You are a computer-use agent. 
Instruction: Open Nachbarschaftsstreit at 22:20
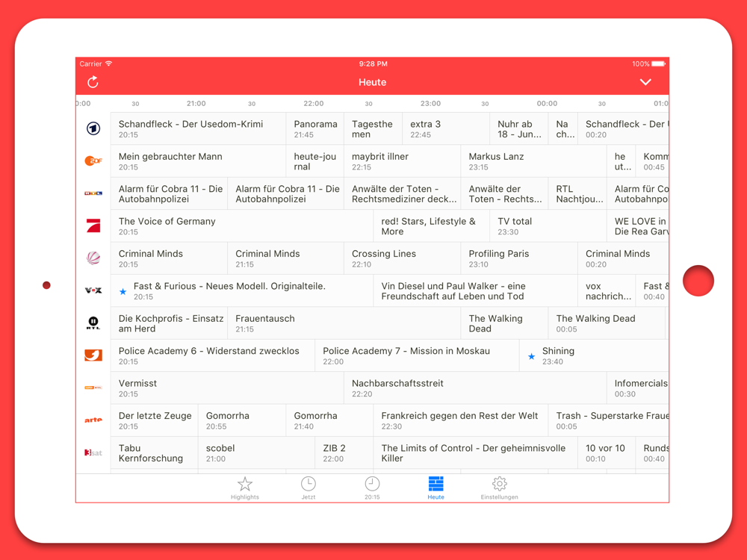tap(475, 388)
